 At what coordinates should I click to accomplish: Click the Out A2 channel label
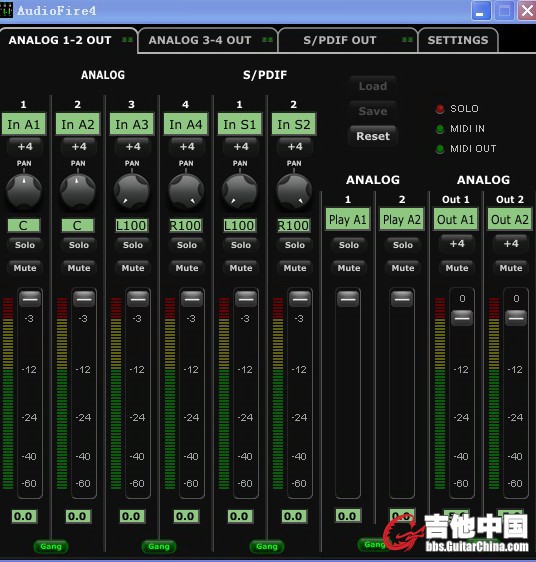[510, 219]
